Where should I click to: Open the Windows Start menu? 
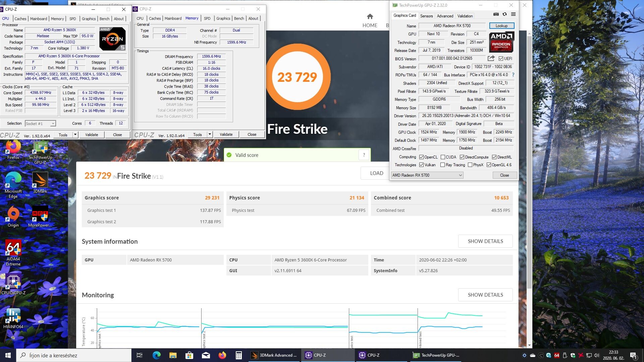click(8, 355)
